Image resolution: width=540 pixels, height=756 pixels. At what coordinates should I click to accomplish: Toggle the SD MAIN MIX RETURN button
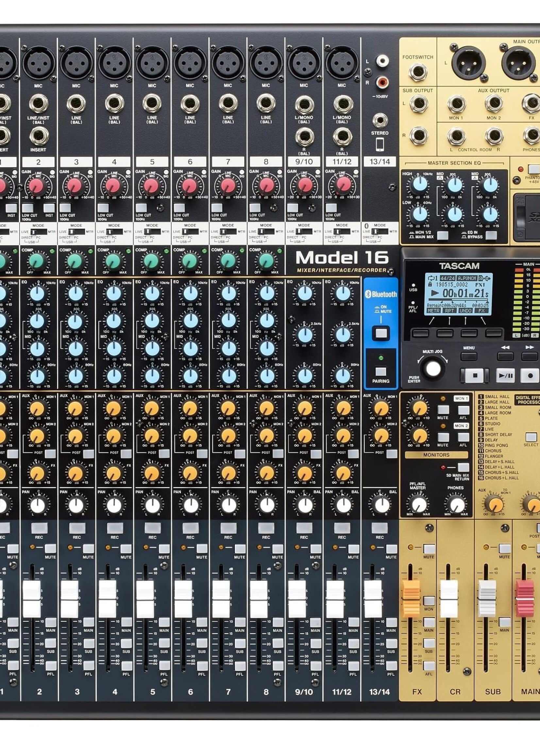click(x=464, y=467)
